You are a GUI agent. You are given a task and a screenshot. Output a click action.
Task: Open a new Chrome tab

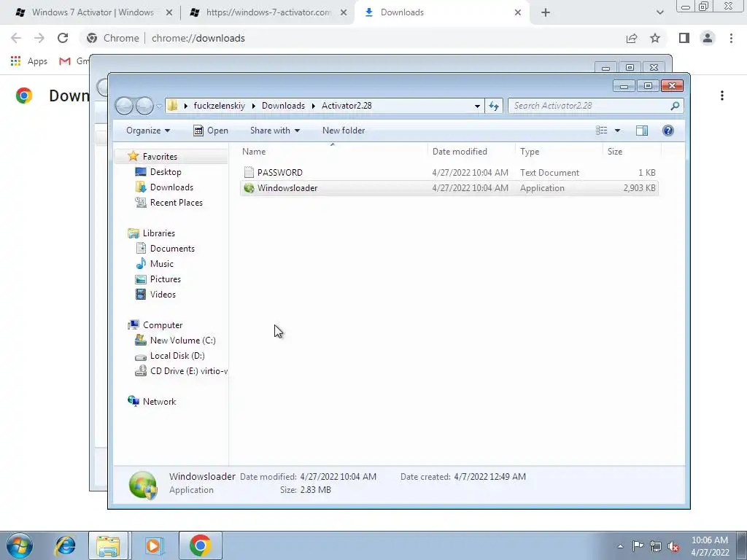click(x=546, y=13)
